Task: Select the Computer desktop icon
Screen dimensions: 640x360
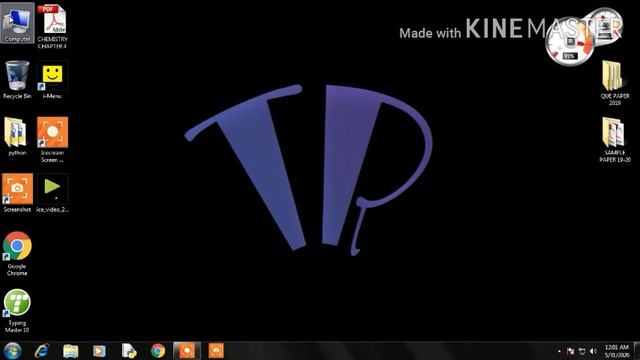Action: [17, 23]
